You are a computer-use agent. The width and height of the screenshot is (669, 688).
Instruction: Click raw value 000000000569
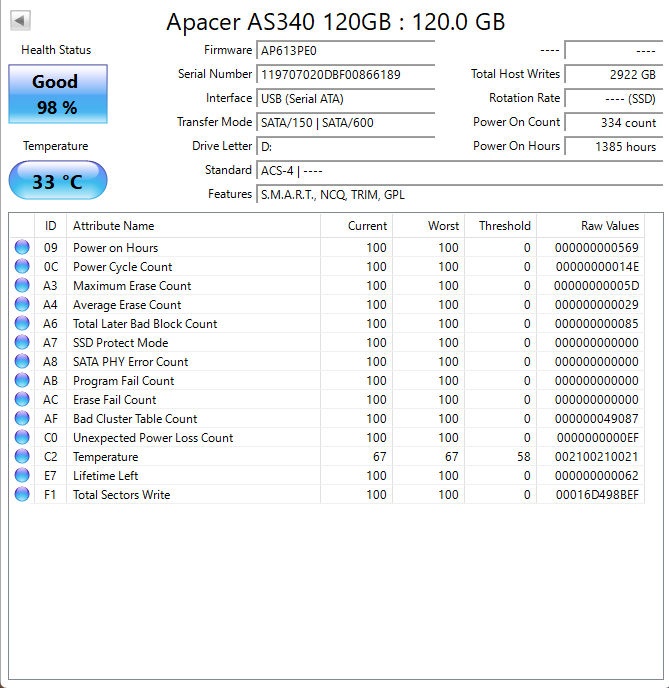tap(597, 248)
